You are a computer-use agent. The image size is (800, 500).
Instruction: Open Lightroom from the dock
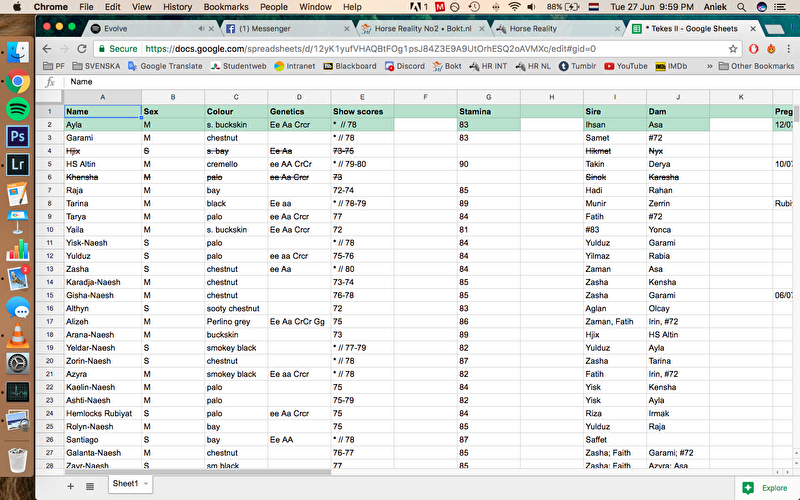tap(18, 165)
